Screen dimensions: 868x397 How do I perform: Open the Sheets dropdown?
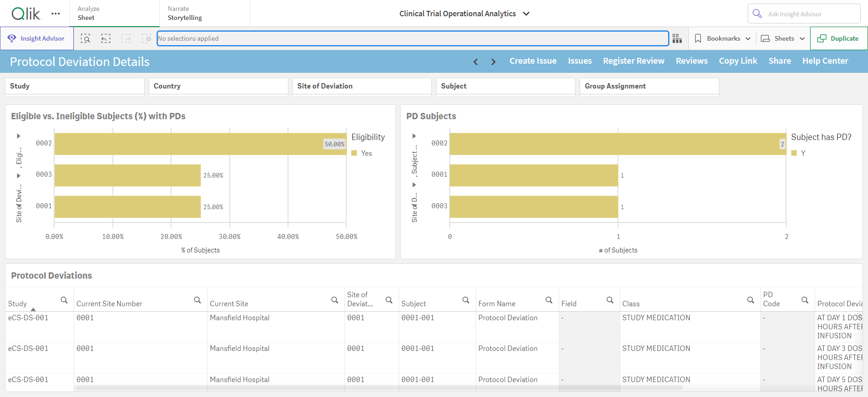[783, 38]
